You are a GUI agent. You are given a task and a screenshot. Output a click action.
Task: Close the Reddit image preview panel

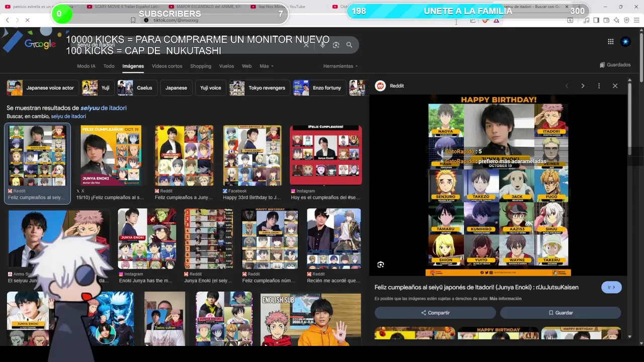pos(615,86)
